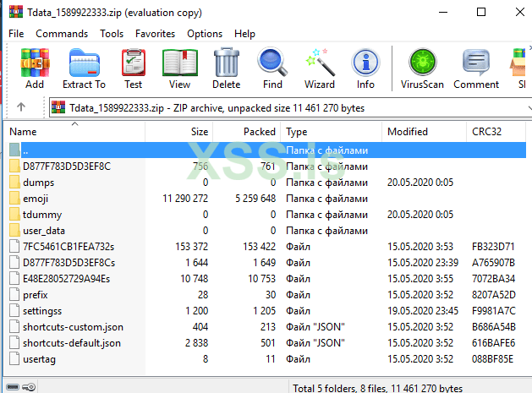The height and width of the screenshot is (393, 532).
Task: Sort files by Size column header
Action: coord(178,132)
